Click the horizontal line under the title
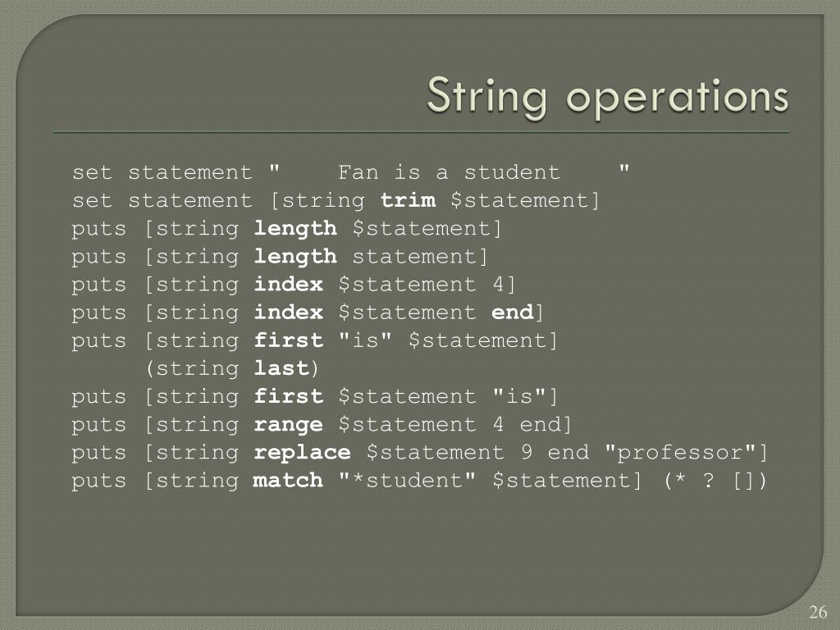This screenshot has width=840, height=630. 421,132
